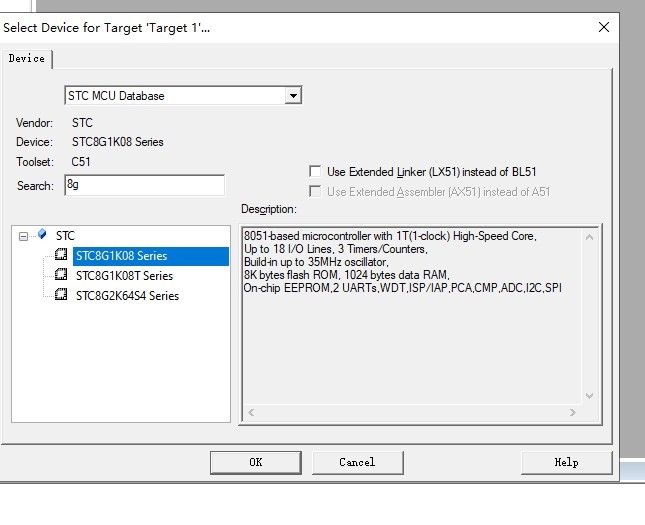Click the chip icon beside STC8G1K08T Series
Screen dimensions: 645x525
61,274
